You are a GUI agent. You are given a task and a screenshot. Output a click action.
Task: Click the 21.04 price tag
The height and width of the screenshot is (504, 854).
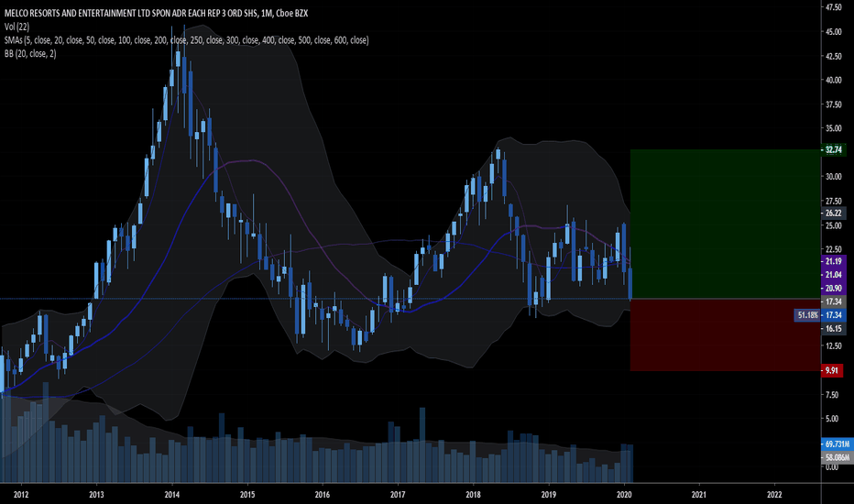pos(833,275)
